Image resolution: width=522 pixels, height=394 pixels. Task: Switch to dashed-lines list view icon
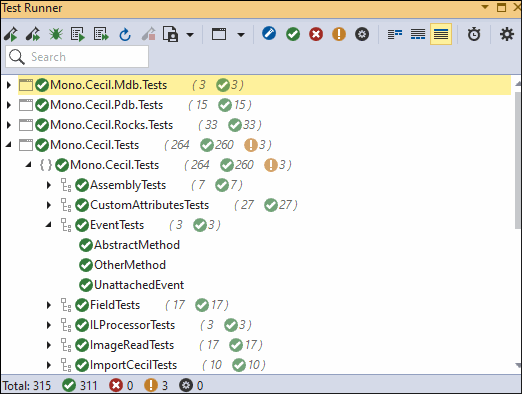click(x=418, y=34)
